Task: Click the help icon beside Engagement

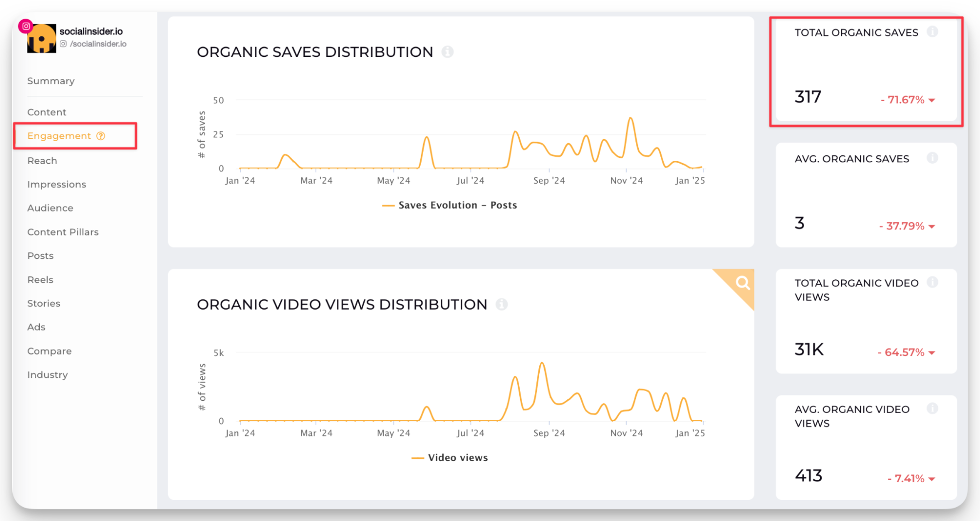Action: [x=101, y=136]
